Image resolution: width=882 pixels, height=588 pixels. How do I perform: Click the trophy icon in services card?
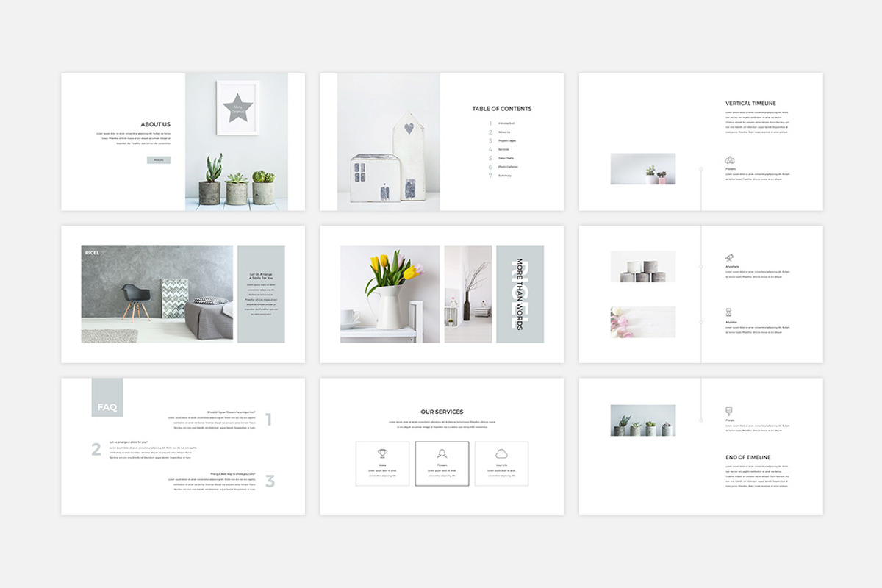(x=382, y=453)
